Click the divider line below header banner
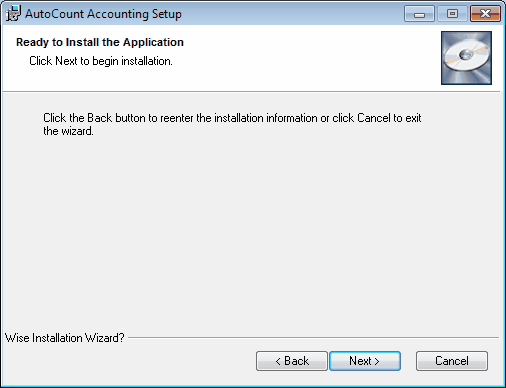 pos(252,91)
